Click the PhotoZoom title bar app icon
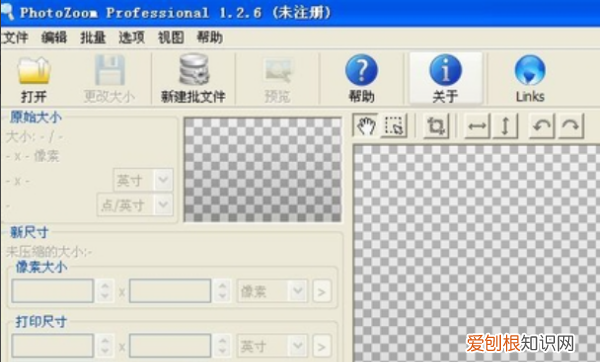The image size is (600, 362). [x=7, y=11]
